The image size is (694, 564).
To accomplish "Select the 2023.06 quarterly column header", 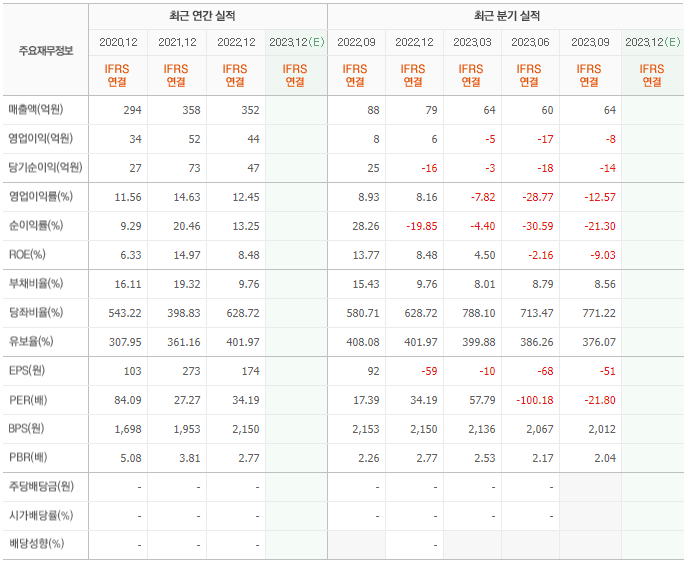I will 530,42.
